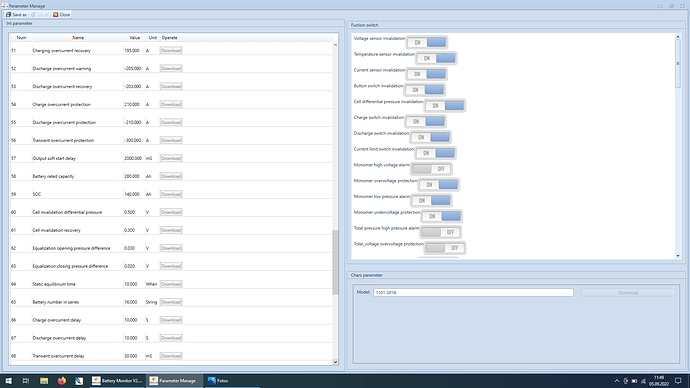This screenshot has height=388, width=690.
Task: Click Download for Discharge overcurrent recovery
Action: pos(171,87)
